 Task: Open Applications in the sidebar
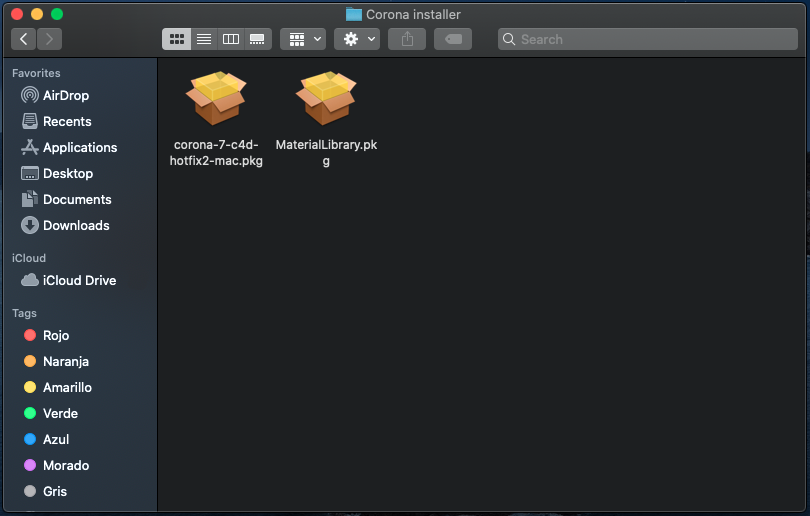(x=80, y=148)
